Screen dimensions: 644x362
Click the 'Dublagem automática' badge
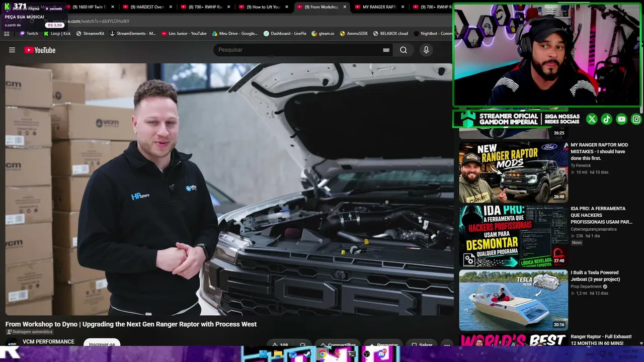[29, 332]
